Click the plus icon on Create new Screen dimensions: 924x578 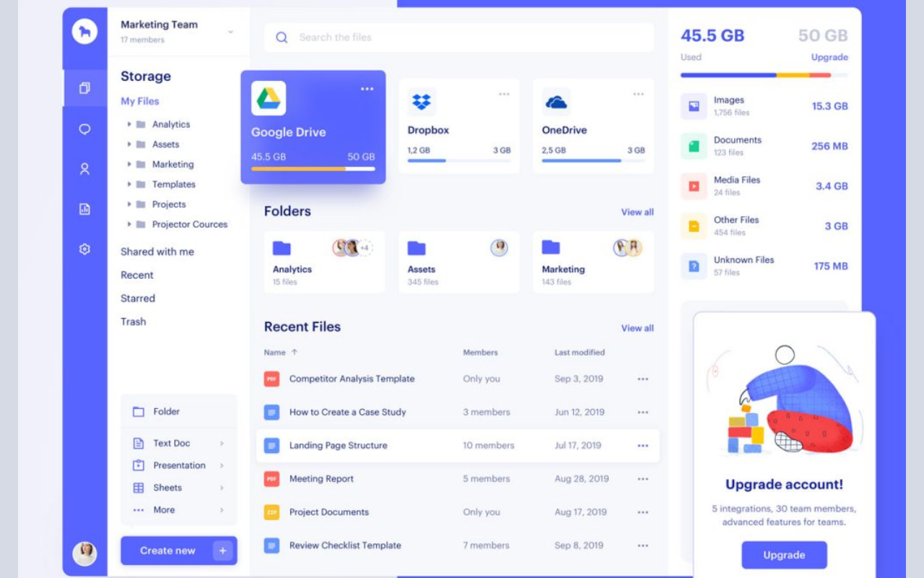coord(223,551)
